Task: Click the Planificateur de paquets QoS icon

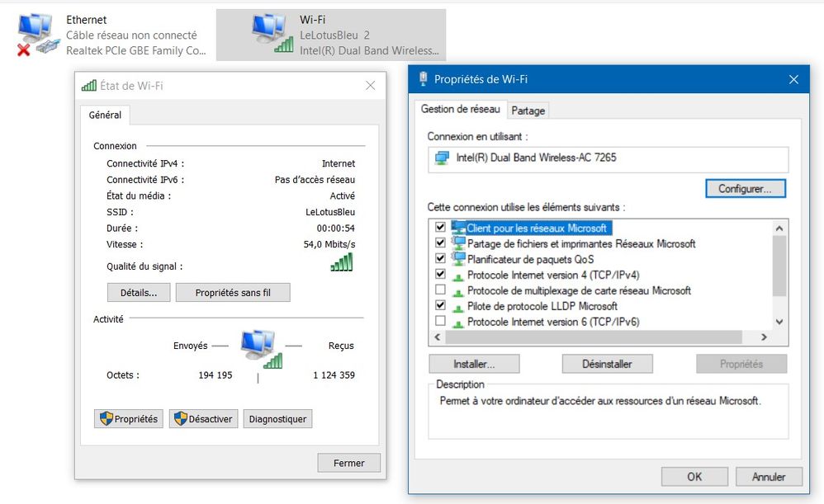Action: (x=459, y=259)
